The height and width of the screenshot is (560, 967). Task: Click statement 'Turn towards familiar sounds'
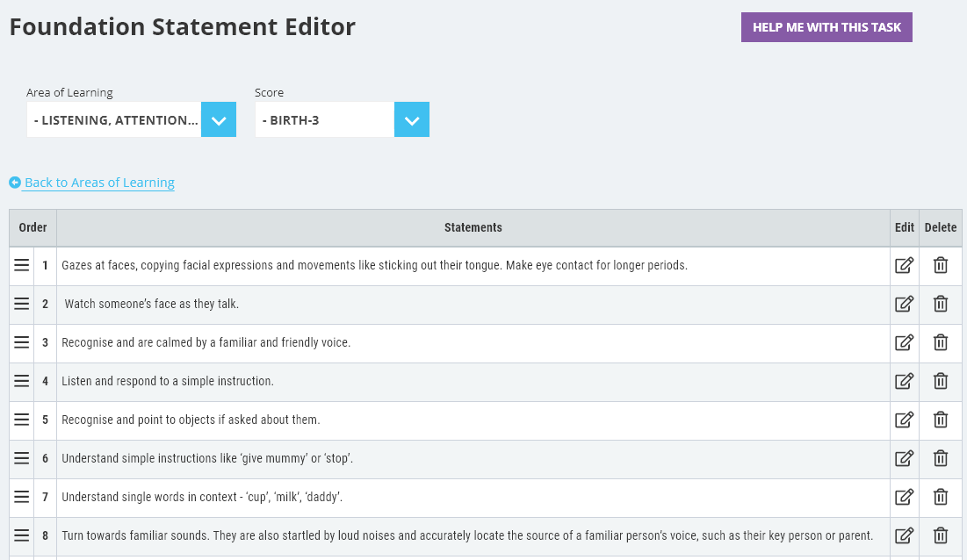pyautogui.click(x=467, y=535)
